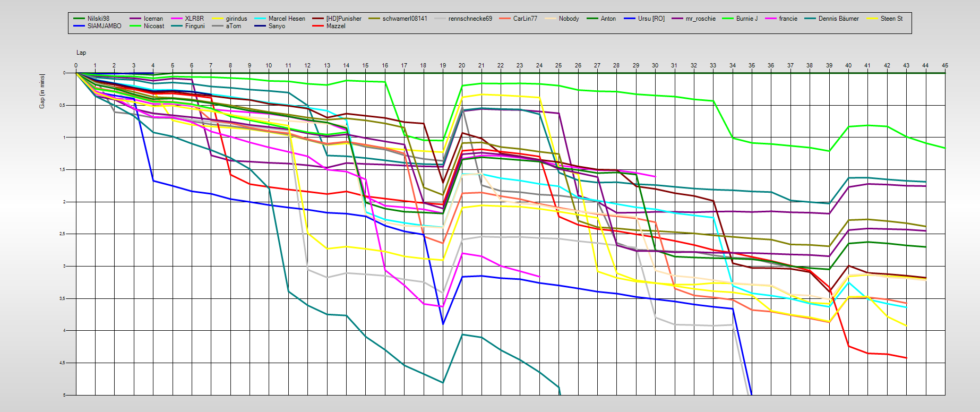This screenshot has height=412, width=980.
Task: Select the Finguni legend entry
Action: coord(194,26)
